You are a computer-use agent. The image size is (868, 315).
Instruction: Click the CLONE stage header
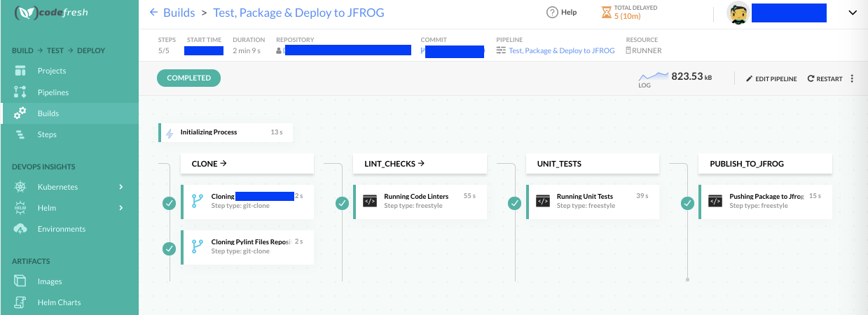[x=247, y=164]
